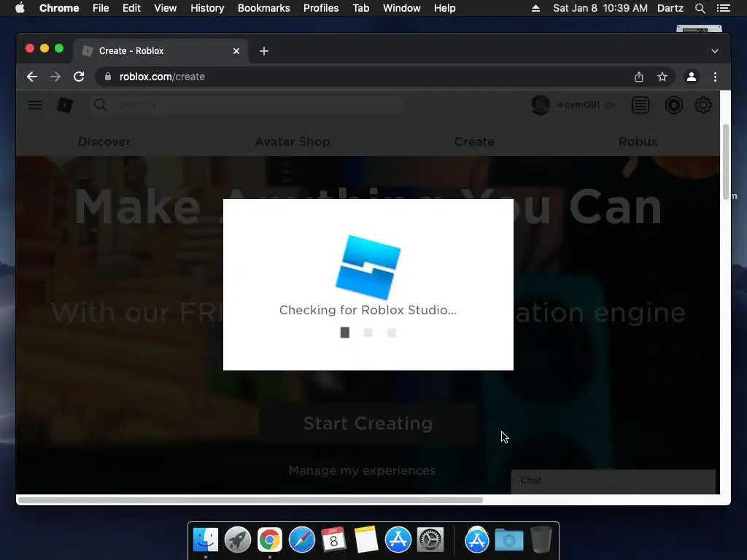Viewport: 747px width, 560px height.
Task: Open the Chrome profile icon
Action: coord(692,77)
